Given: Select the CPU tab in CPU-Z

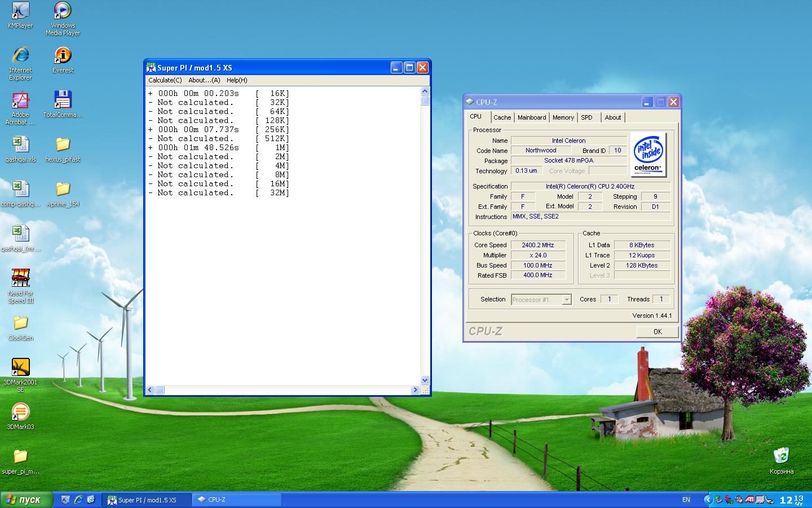Looking at the screenshot, I should (x=476, y=116).
